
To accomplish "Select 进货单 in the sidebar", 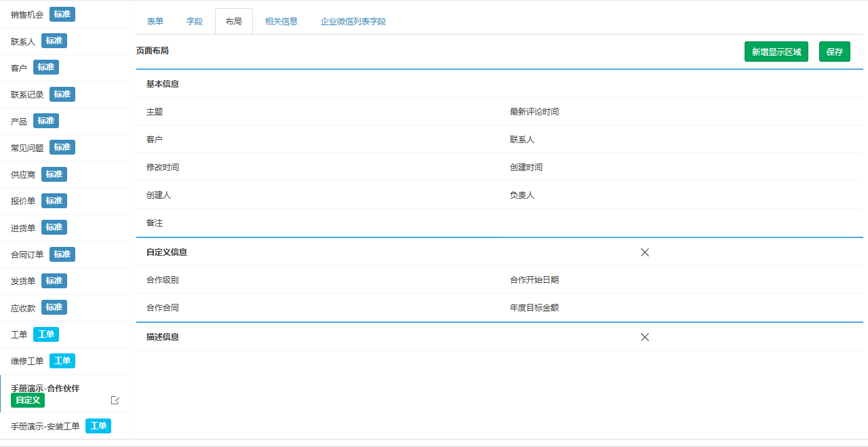I will tap(65, 228).
